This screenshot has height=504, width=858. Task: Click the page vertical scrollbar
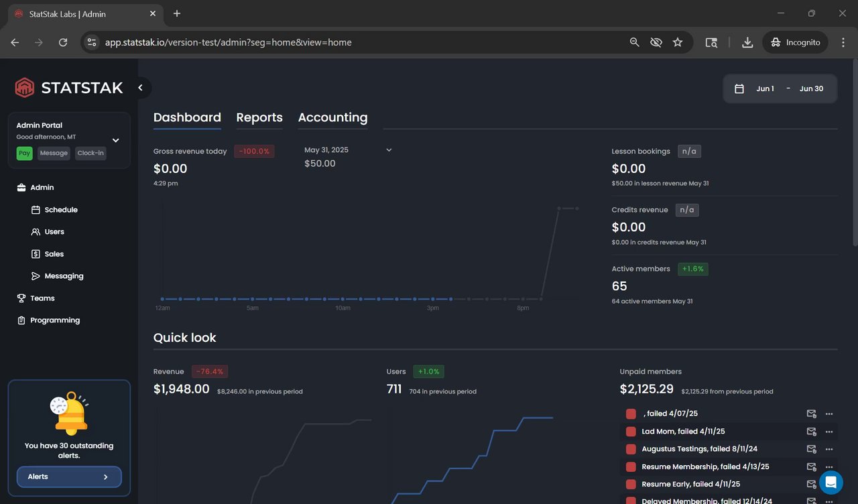(x=855, y=153)
